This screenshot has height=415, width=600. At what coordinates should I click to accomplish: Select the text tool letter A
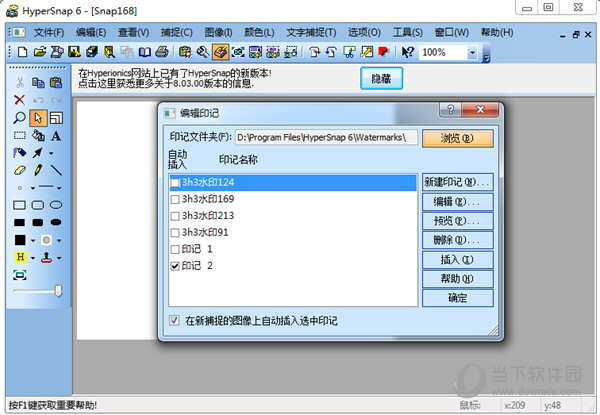pyautogui.click(x=56, y=136)
